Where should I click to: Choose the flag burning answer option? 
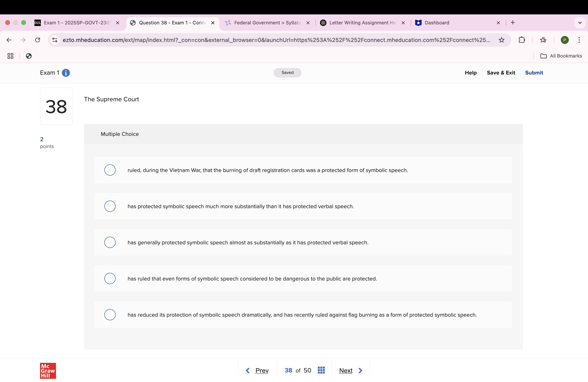coord(110,315)
